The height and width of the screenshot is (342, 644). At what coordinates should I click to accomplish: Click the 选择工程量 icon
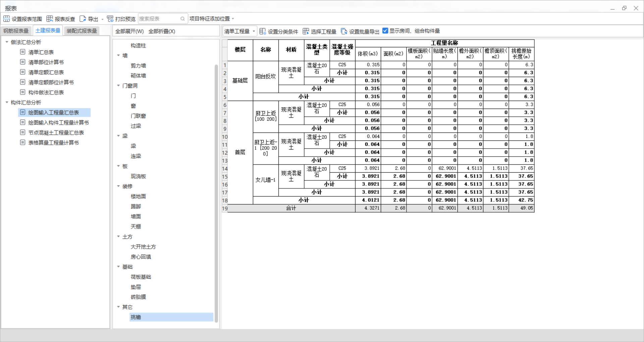click(x=306, y=31)
